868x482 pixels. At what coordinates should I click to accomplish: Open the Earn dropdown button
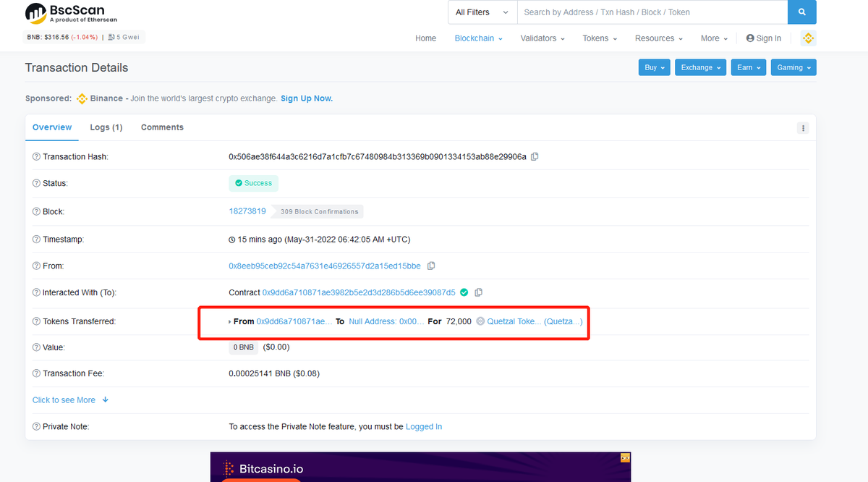(749, 67)
